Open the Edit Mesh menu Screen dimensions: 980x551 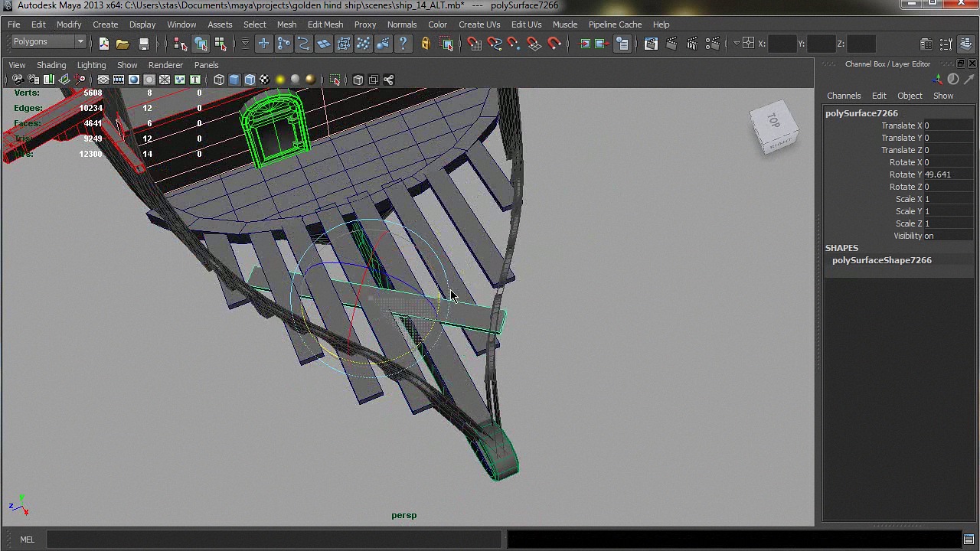pos(325,24)
